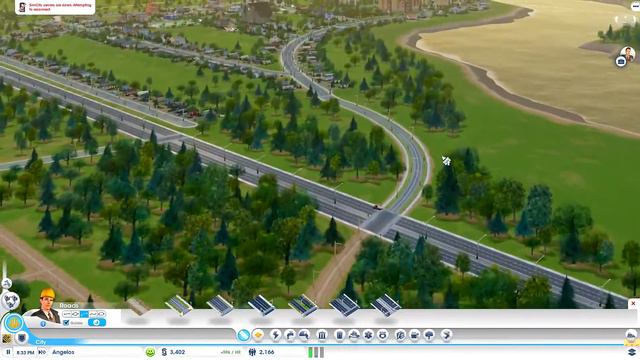Viewport: 640px width, 360px height.
Task: Open the Waste Disposal trash can menu
Action: tap(340, 335)
